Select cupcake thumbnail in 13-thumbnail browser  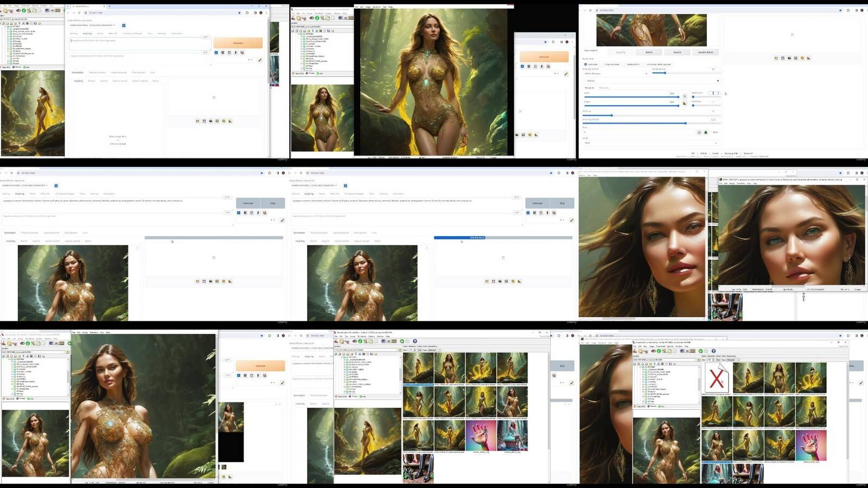[x=512, y=435]
